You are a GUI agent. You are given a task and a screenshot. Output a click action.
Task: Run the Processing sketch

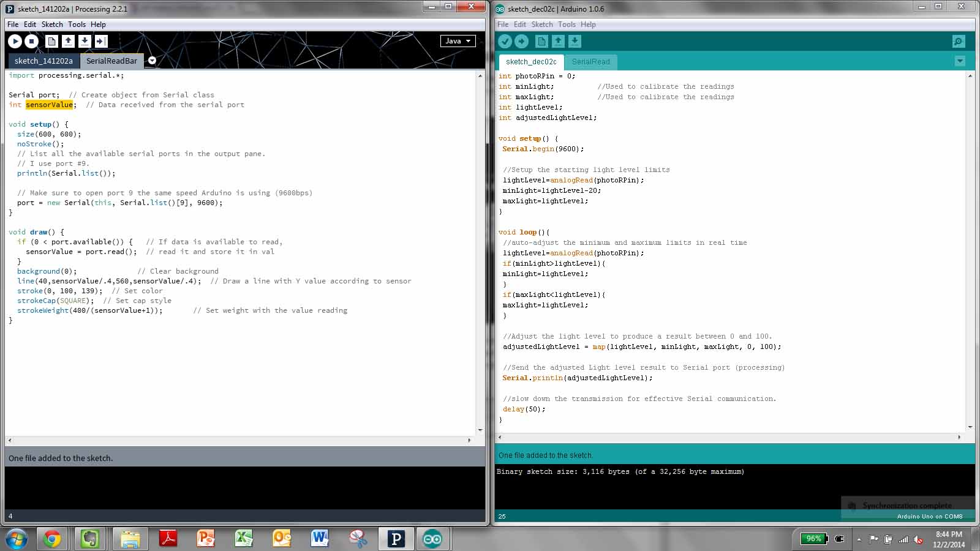click(x=15, y=41)
